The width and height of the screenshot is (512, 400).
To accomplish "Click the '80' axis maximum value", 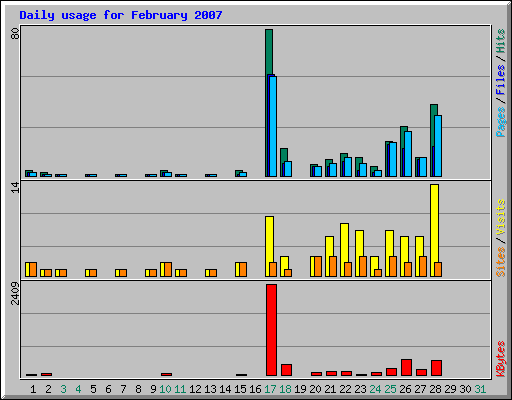I will [15, 34].
